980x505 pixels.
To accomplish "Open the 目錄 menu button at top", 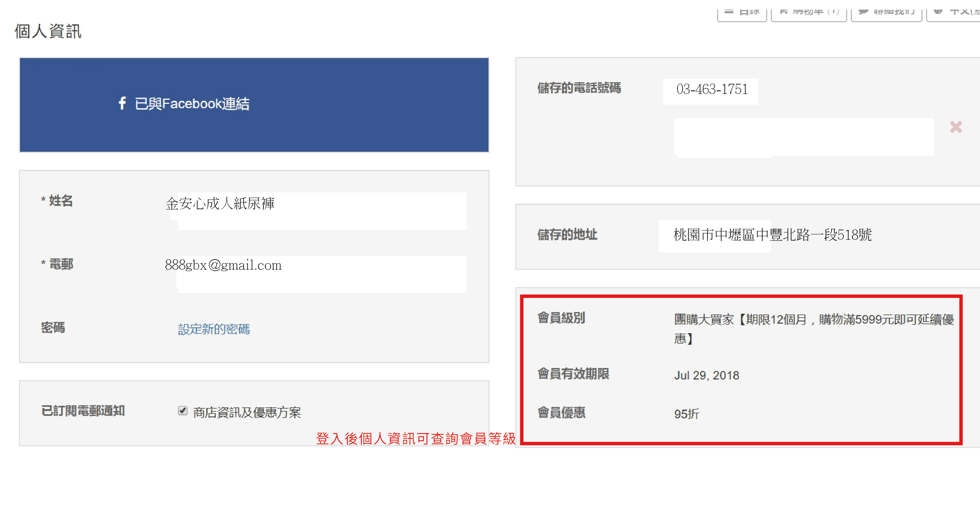I will click(742, 13).
